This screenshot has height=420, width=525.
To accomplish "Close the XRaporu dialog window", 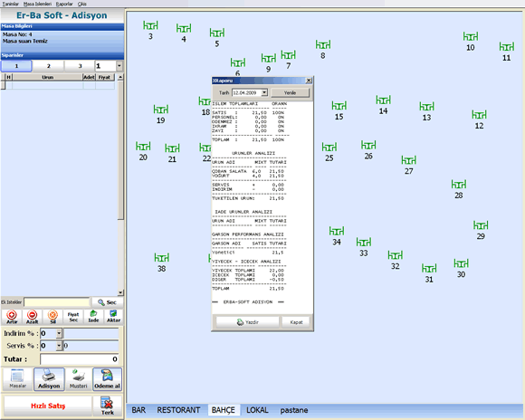I will [x=309, y=81].
